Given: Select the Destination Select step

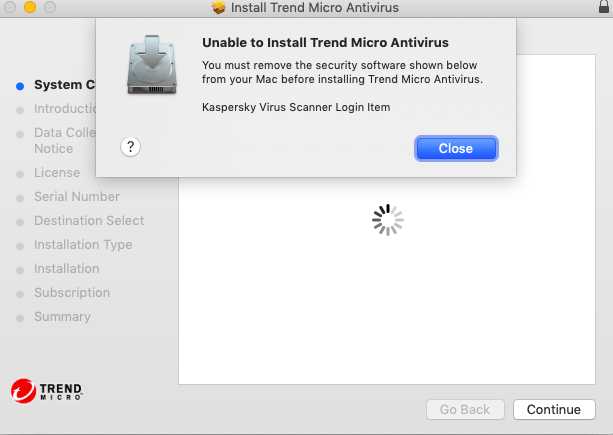Looking at the screenshot, I should tap(89, 220).
